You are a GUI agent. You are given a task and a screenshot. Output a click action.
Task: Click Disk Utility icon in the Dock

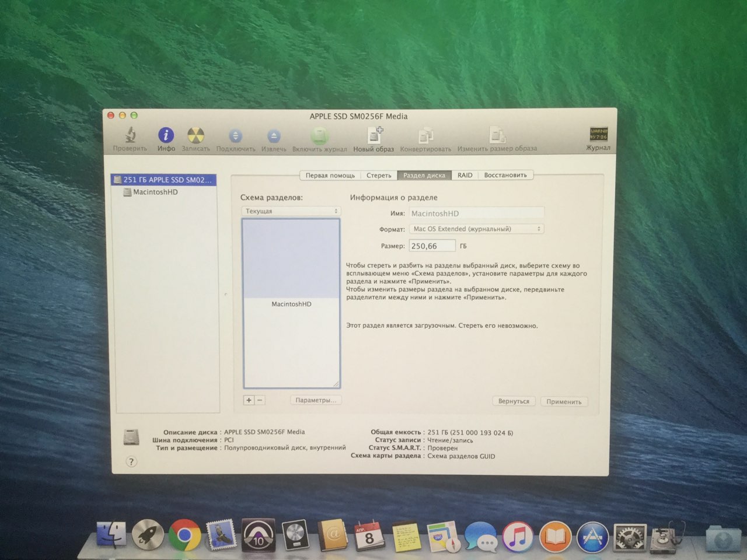pyautogui.click(x=668, y=537)
